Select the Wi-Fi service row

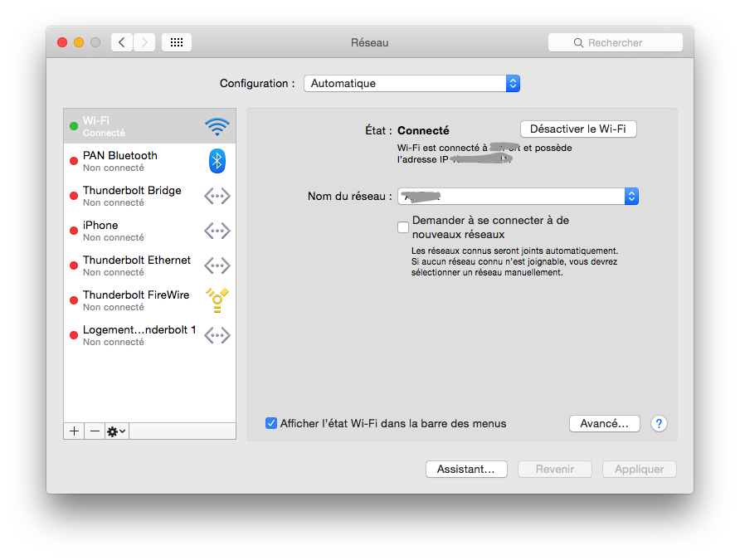[149, 126]
